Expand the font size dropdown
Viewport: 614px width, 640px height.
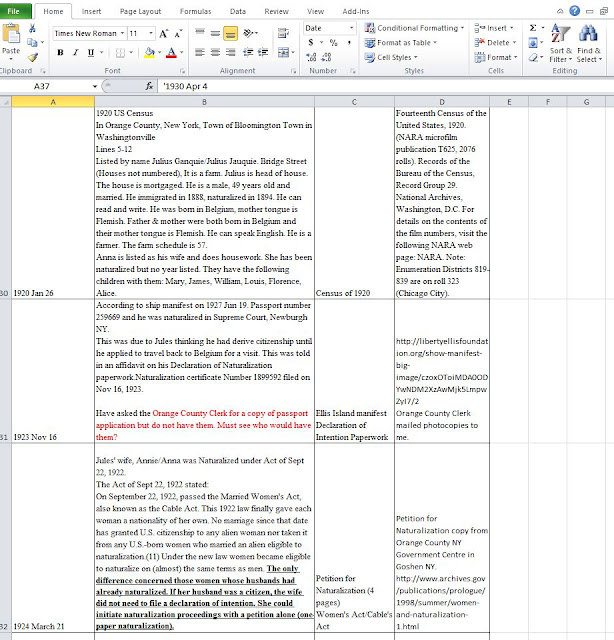tap(151, 33)
